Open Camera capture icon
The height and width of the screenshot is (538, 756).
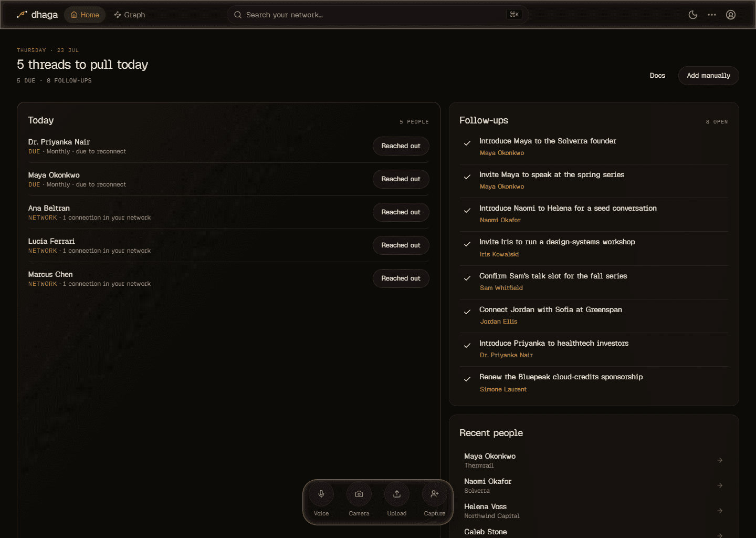point(359,494)
